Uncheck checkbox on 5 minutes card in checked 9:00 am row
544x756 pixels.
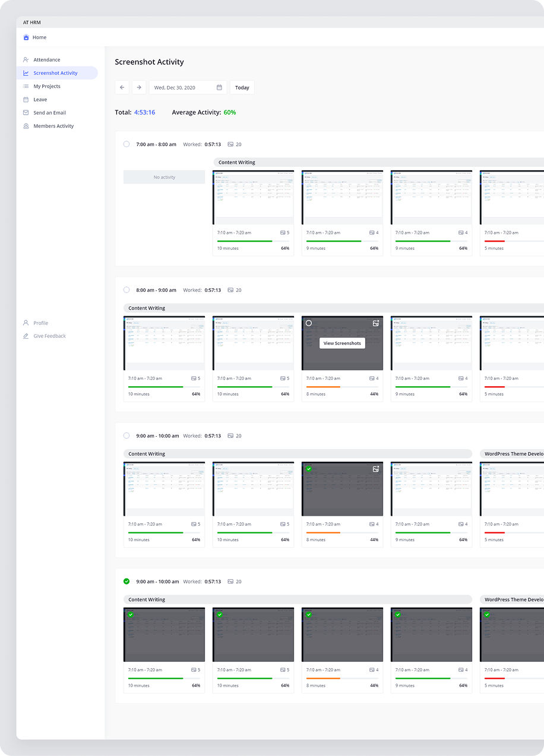point(487,615)
